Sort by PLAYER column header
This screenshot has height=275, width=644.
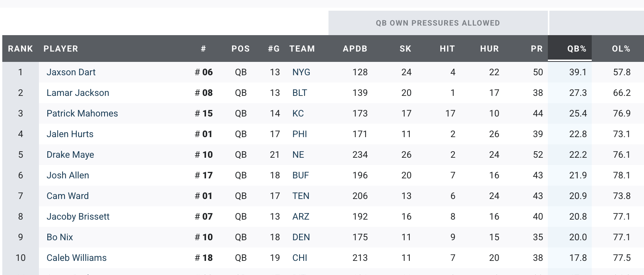[61, 49]
